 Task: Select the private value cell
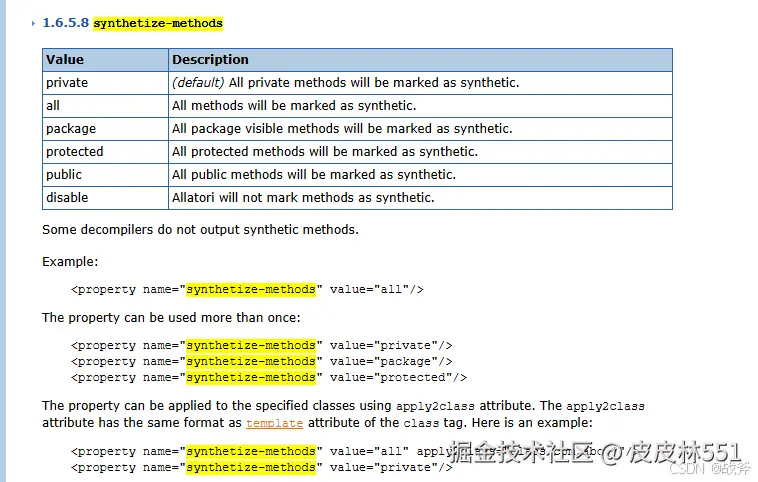coord(67,83)
